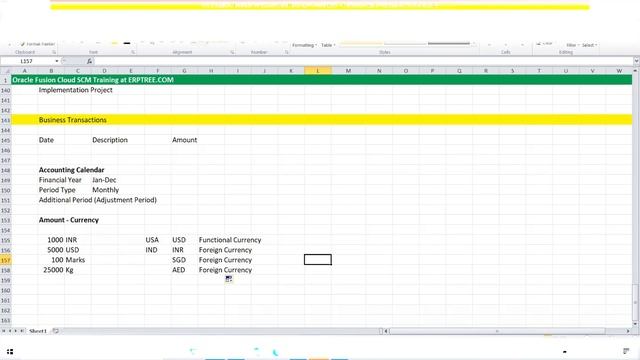This screenshot has width=640, height=360.
Task: Click the vertical scrollbar down arrow
Action: point(636,324)
